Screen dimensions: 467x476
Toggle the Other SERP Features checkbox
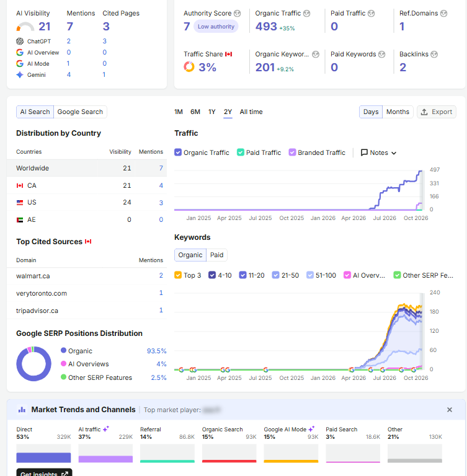click(x=397, y=275)
